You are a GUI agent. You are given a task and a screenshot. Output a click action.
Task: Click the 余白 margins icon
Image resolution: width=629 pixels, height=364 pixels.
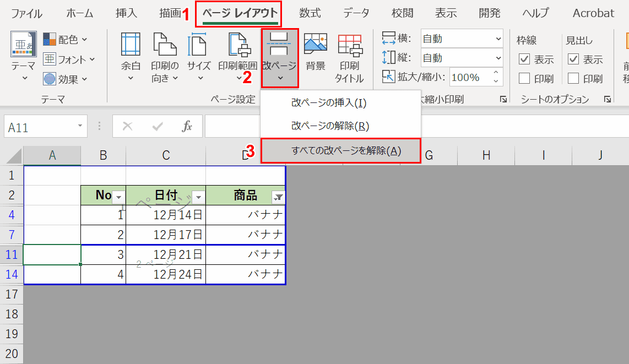tap(131, 44)
